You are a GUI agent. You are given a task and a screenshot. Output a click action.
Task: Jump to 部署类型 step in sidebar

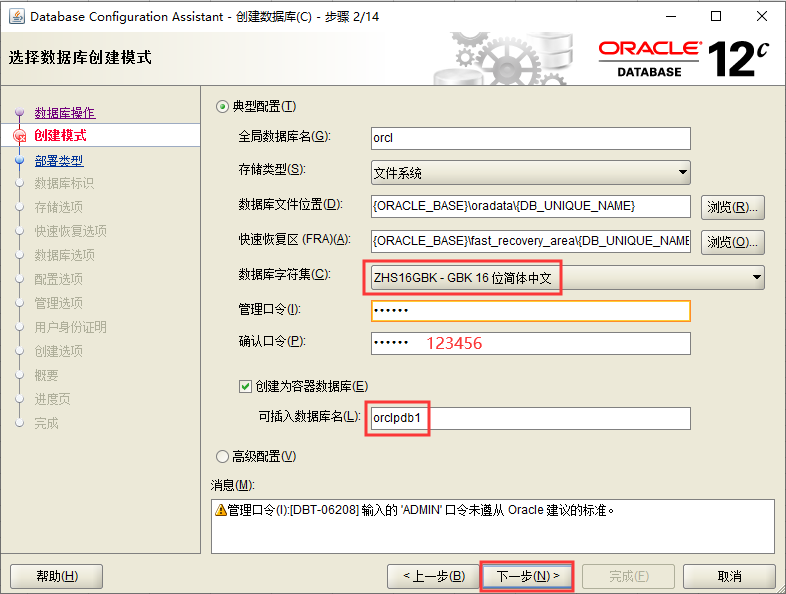tap(59, 160)
